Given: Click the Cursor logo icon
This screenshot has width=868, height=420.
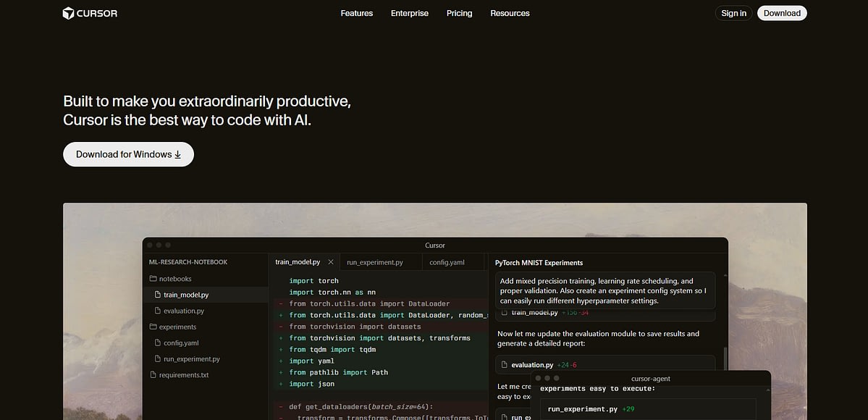Looking at the screenshot, I should [x=68, y=12].
